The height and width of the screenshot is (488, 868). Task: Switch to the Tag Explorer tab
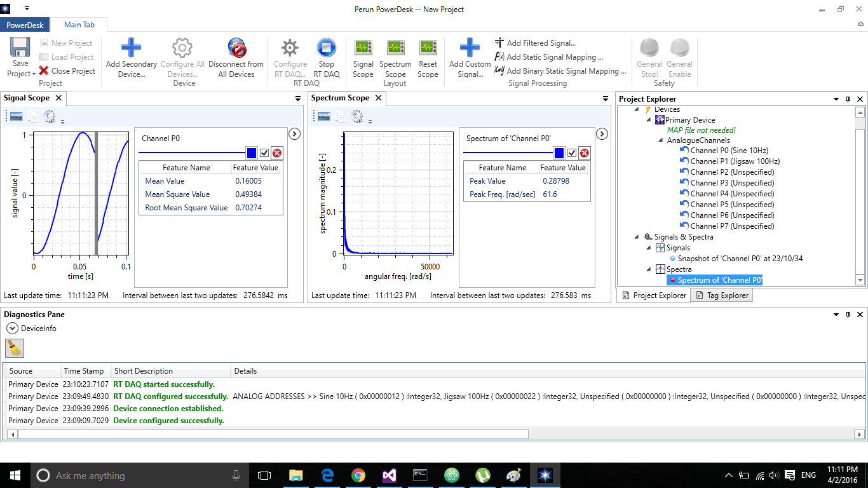722,295
